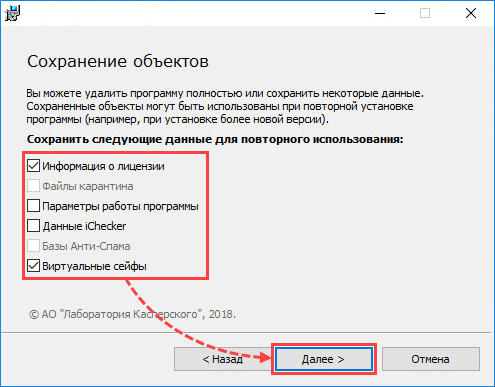The height and width of the screenshot is (387, 495).
Task: Click the Вы можете удалить программу description
Action: click(225, 106)
